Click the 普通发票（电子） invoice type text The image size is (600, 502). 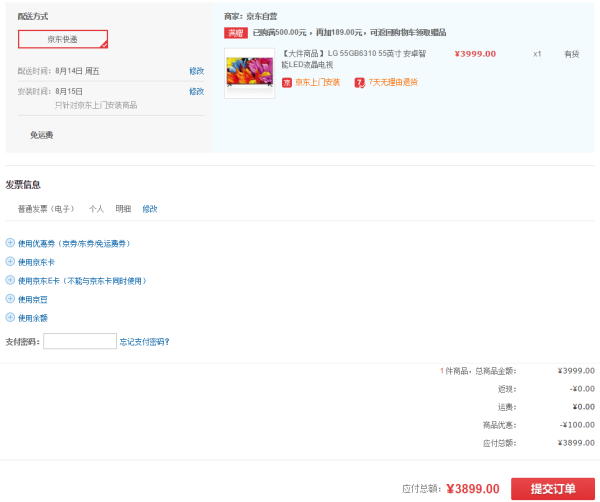(46, 209)
